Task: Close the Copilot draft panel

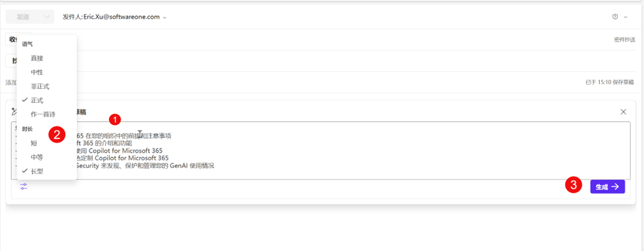Action: click(623, 112)
